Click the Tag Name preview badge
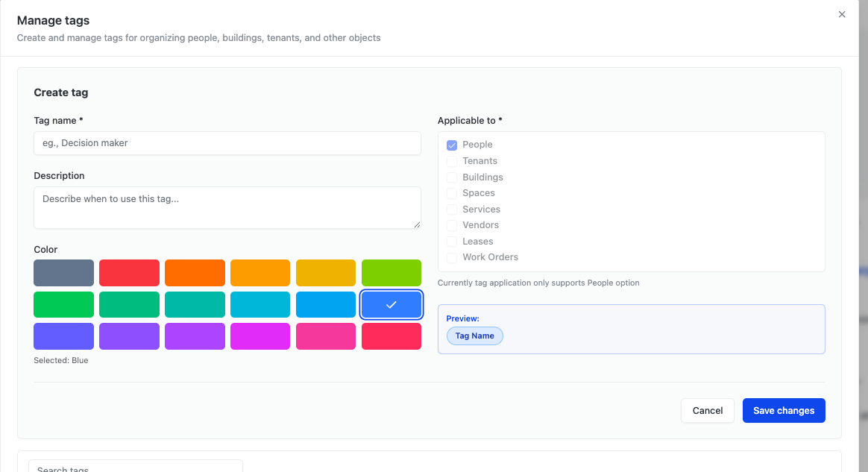The height and width of the screenshot is (472, 868). (475, 336)
